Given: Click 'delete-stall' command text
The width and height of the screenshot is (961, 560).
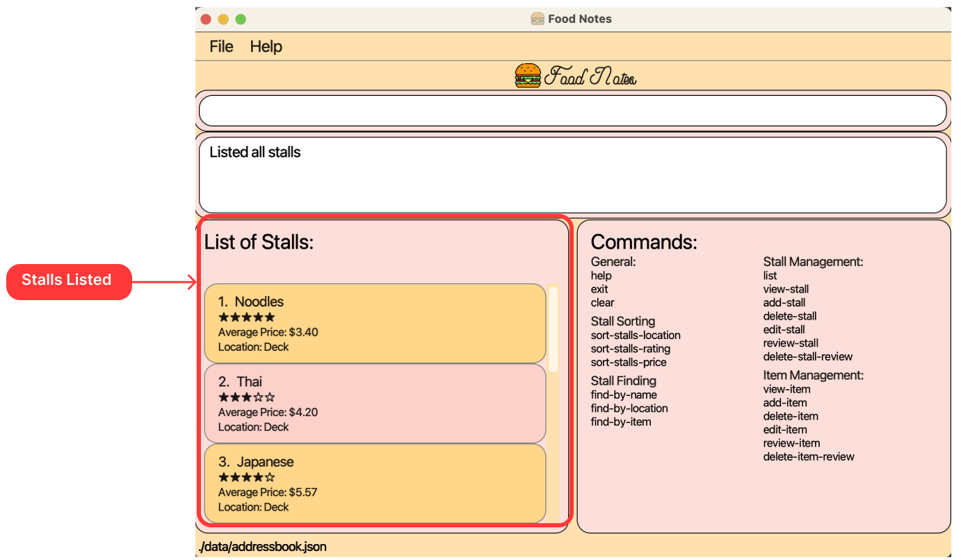Looking at the screenshot, I should [x=790, y=316].
